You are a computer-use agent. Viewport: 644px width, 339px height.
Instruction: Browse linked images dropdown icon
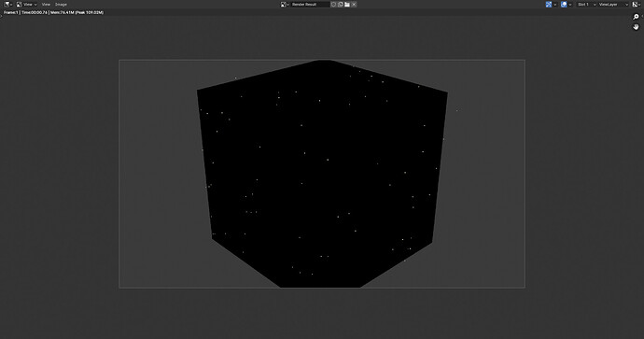pos(285,4)
